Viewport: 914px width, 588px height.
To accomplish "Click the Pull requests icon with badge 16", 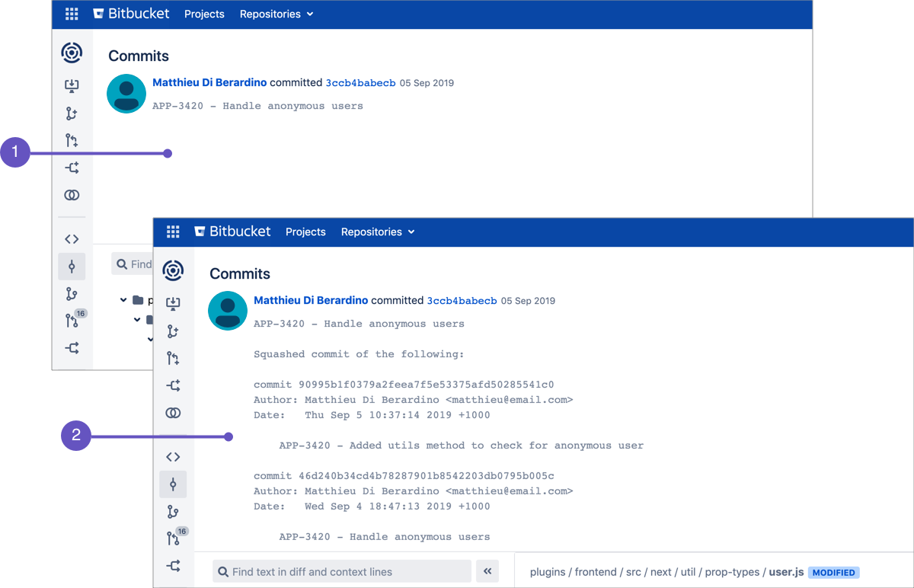I will 173,537.
